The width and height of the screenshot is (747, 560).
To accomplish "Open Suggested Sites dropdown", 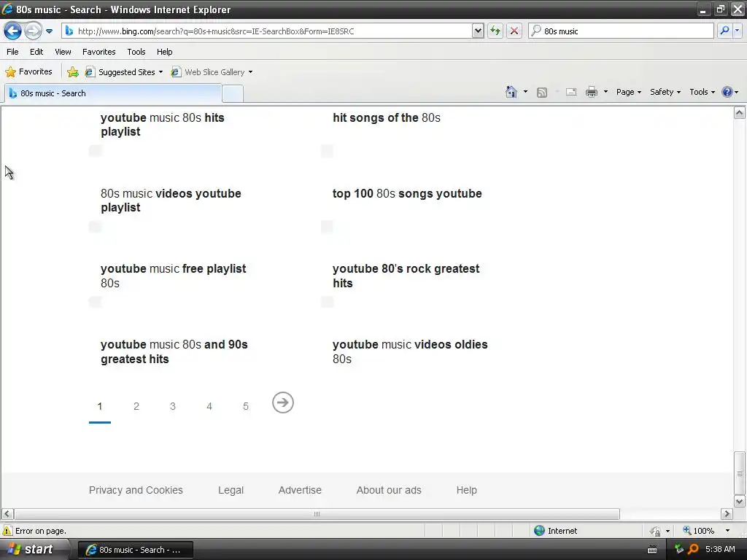I will coord(124,72).
